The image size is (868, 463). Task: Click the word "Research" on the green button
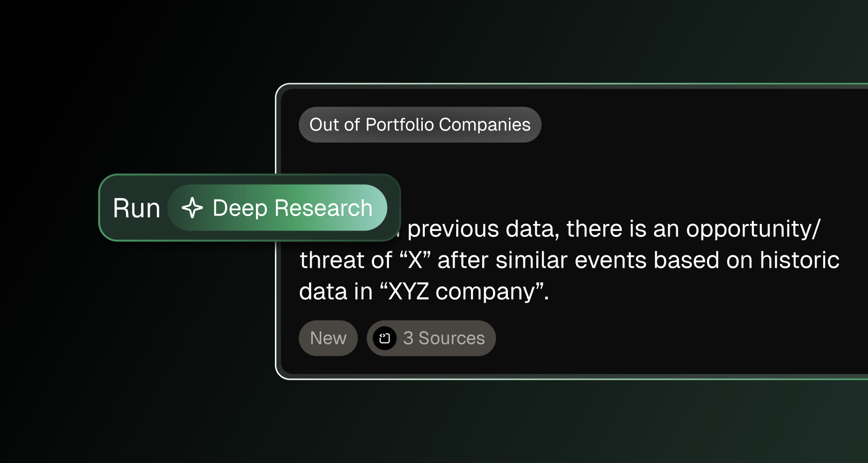[323, 208]
